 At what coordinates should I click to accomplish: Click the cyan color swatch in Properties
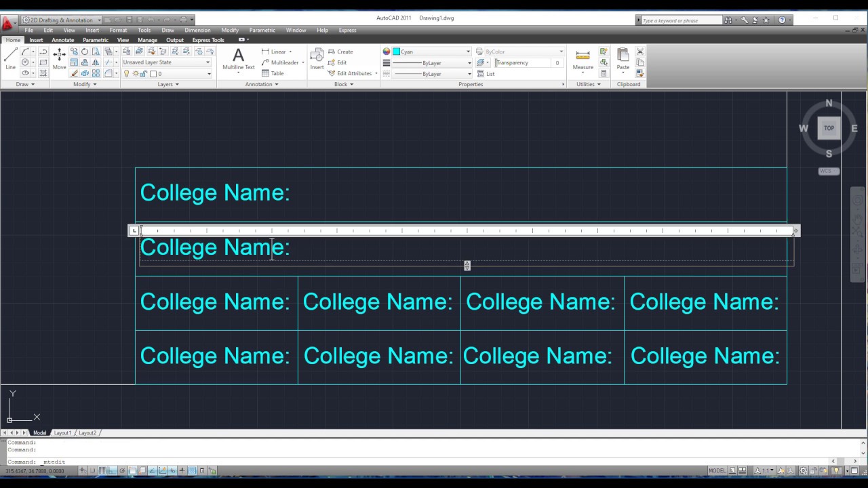[396, 52]
